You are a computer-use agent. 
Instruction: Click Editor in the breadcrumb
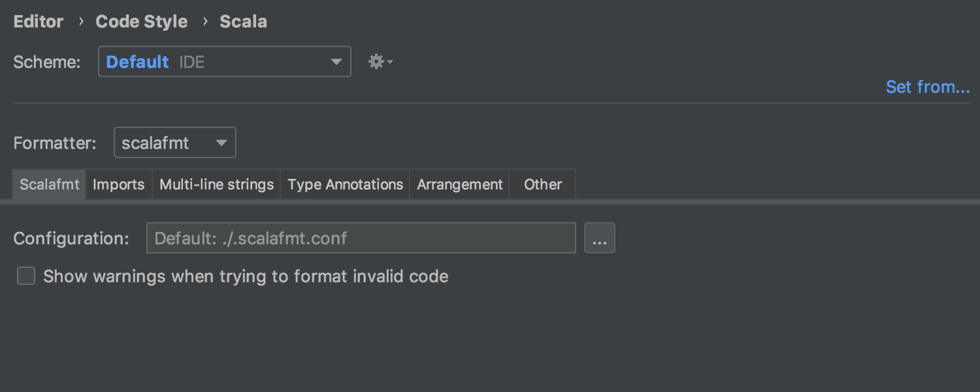pos(39,22)
